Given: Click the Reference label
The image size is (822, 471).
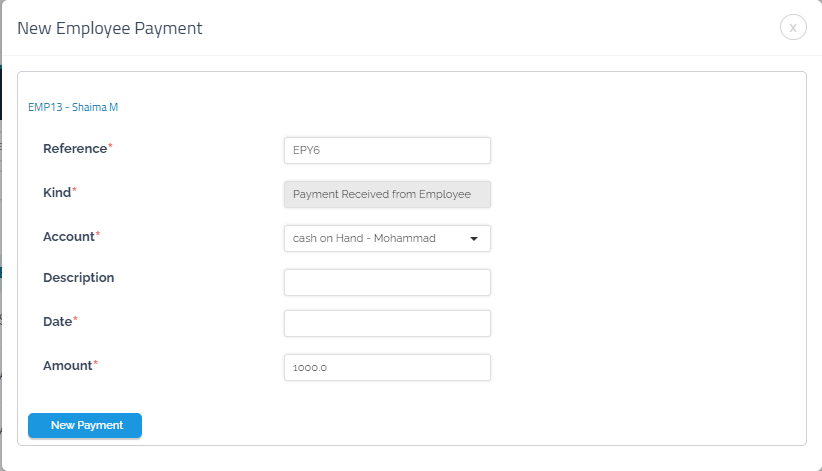Looking at the screenshot, I should pyautogui.click(x=74, y=149).
